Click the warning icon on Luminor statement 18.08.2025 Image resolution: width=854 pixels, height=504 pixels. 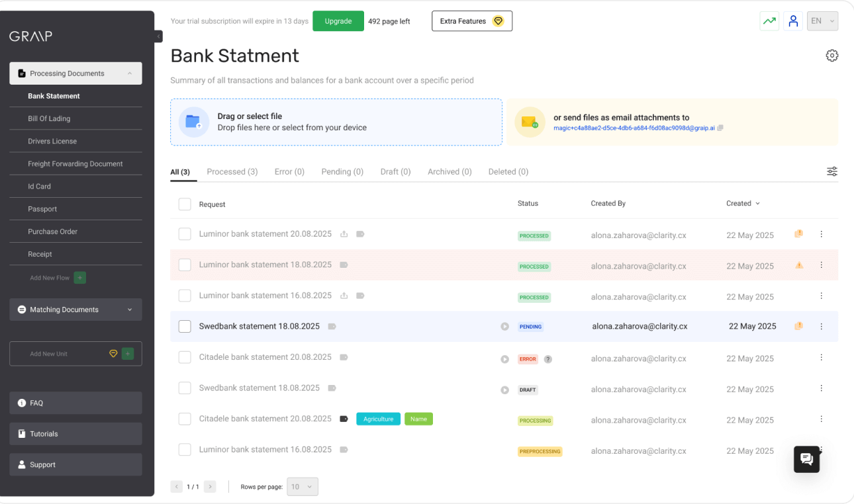click(x=799, y=264)
